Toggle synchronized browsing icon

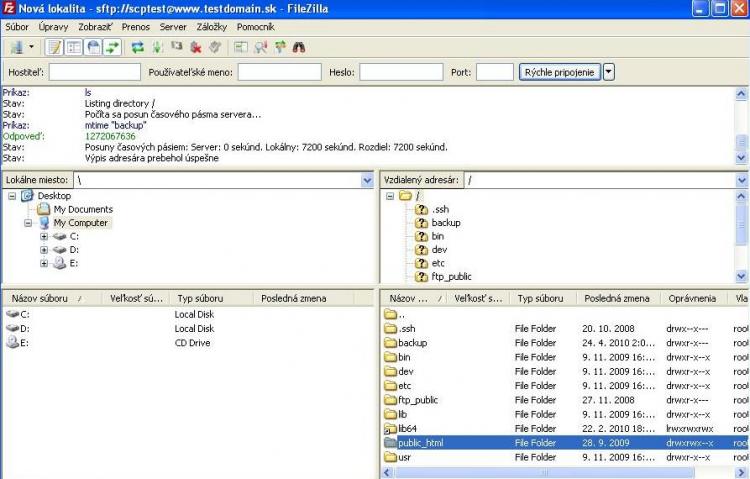click(280, 47)
